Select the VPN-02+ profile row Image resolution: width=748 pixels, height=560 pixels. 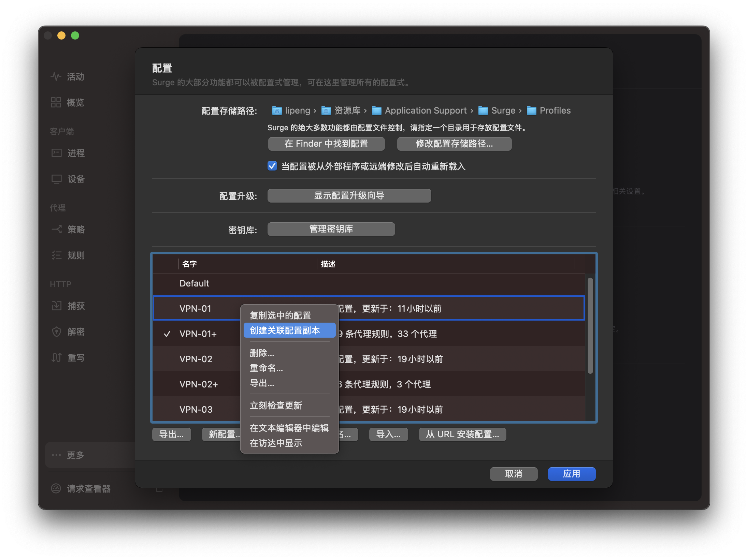199,384
